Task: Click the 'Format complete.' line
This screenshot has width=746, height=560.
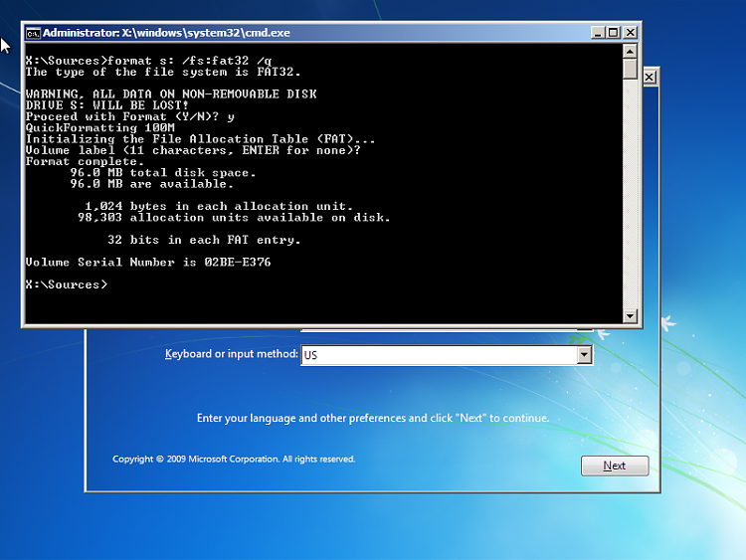Action: [x=85, y=162]
